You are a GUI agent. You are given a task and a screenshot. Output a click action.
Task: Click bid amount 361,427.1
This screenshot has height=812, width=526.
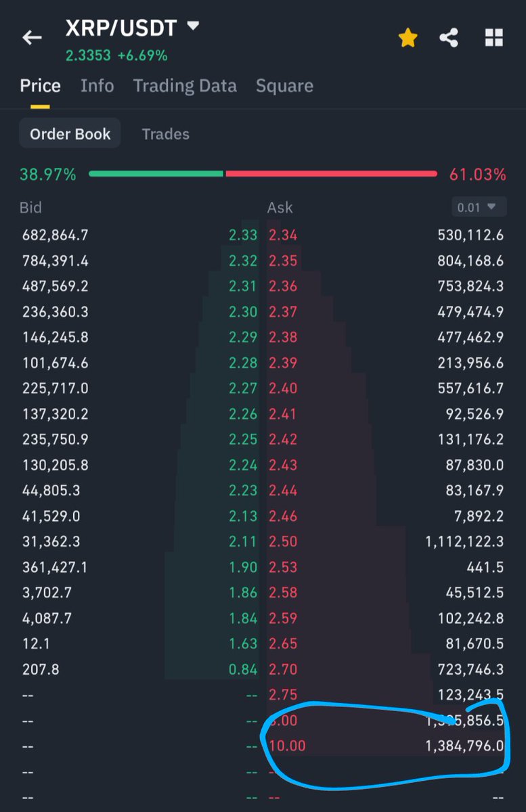tap(55, 567)
